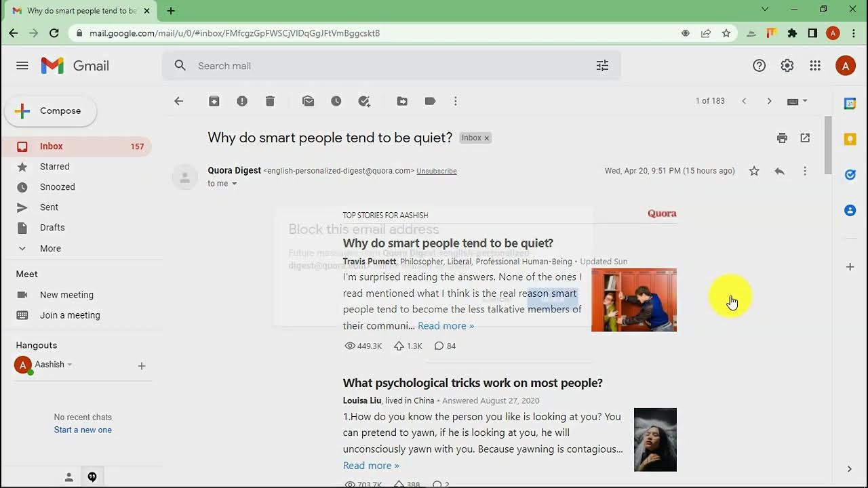Open message options next to reply

[x=805, y=171]
